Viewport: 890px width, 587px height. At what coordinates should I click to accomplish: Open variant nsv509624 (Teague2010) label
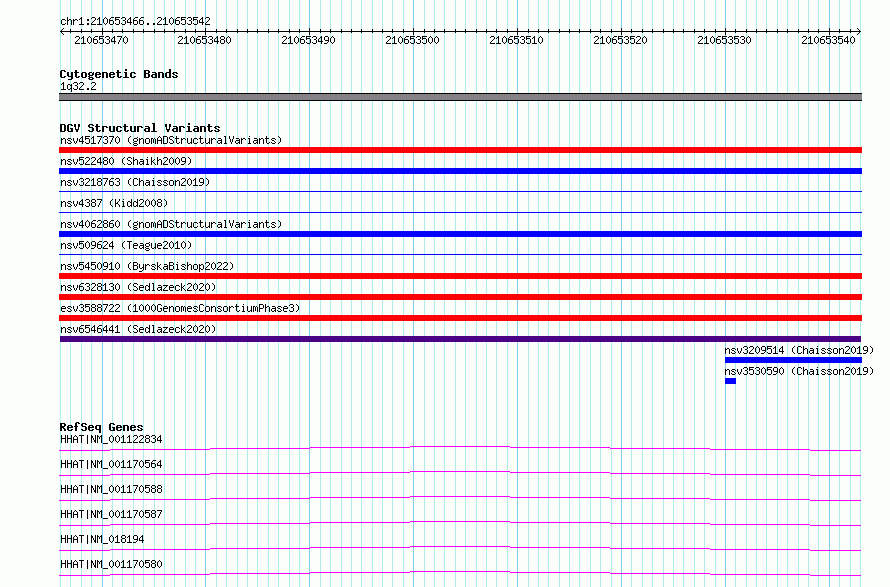click(x=126, y=245)
